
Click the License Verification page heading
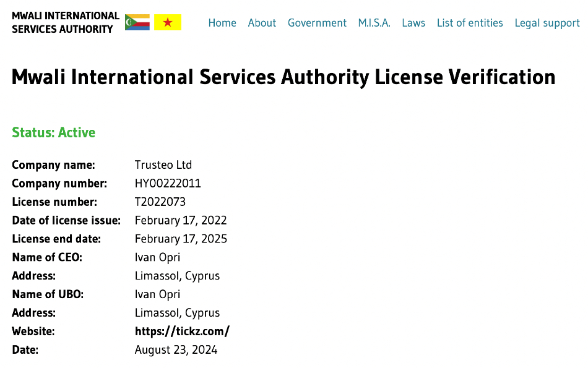(x=283, y=77)
